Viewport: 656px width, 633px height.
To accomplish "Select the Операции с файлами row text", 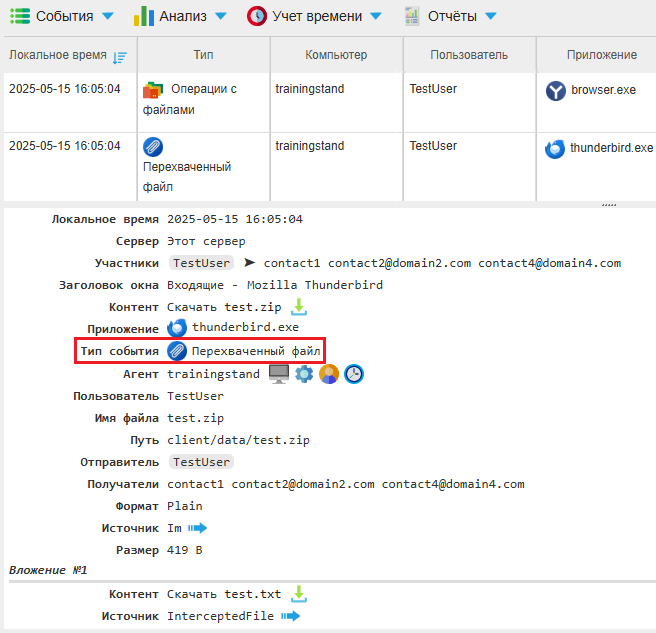I will [190, 99].
